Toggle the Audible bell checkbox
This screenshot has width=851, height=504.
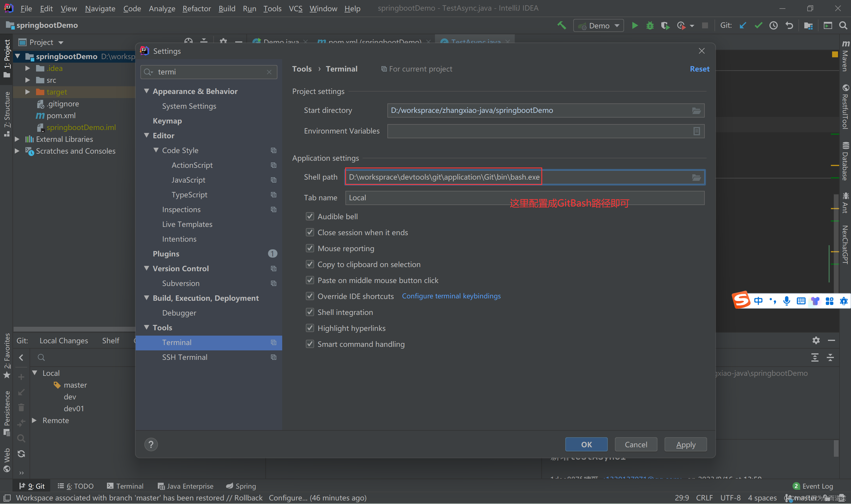[x=310, y=216]
